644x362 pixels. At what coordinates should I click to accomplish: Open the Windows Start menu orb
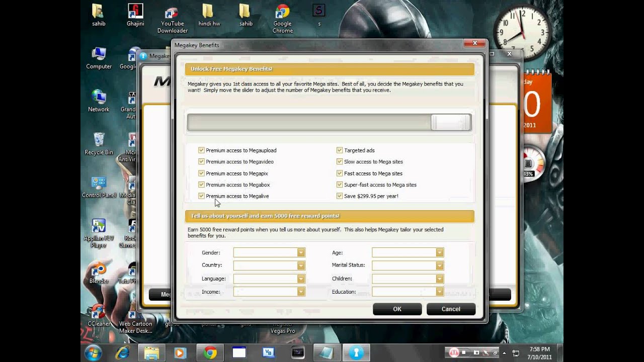(x=94, y=353)
